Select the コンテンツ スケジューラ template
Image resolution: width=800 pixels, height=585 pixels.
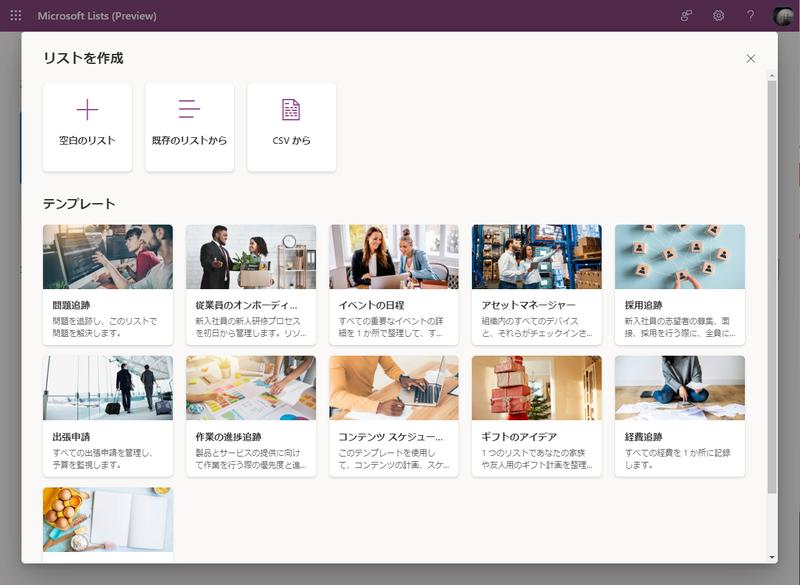[x=394, y=416]
